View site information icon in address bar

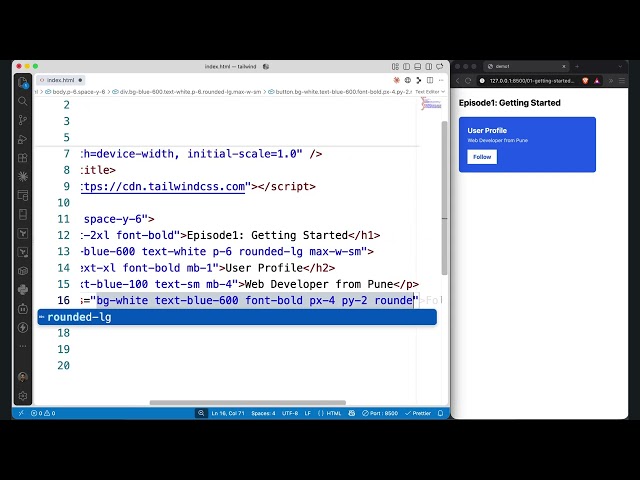click(x=482, y=81)
